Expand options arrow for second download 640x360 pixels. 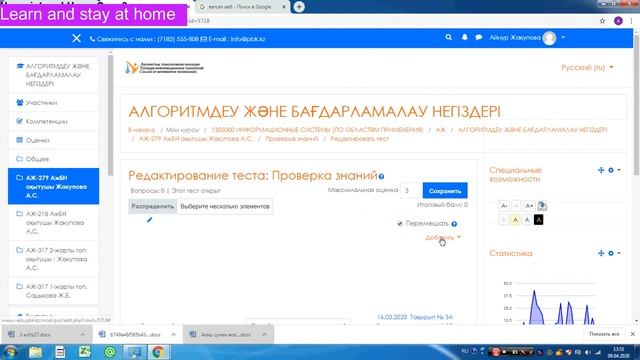[173, 334]
